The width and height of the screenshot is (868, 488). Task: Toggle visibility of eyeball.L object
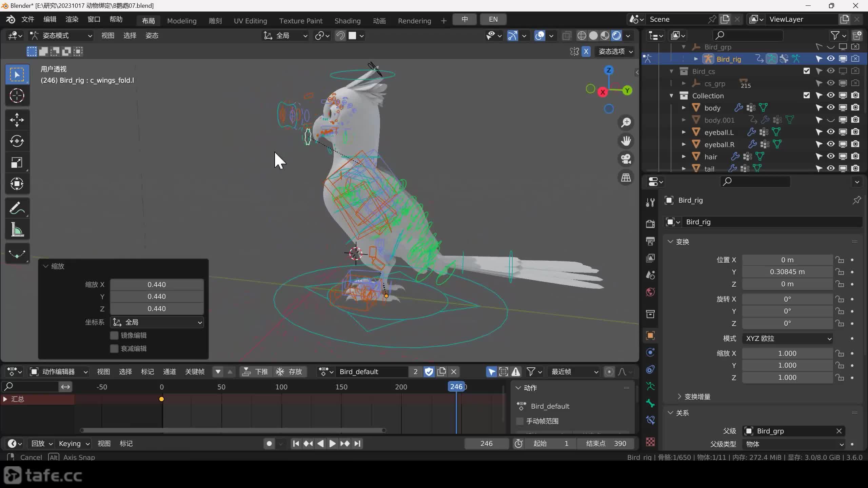point(830,132)
